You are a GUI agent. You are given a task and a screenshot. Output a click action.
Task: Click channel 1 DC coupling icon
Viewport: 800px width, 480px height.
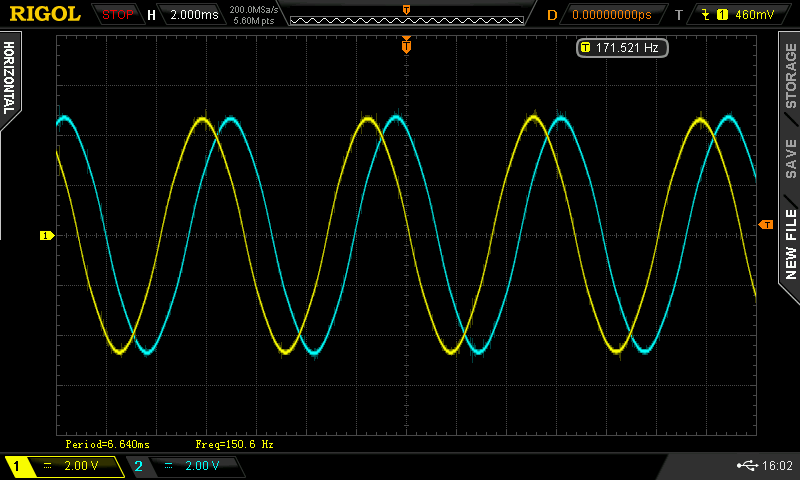point(47,466)
